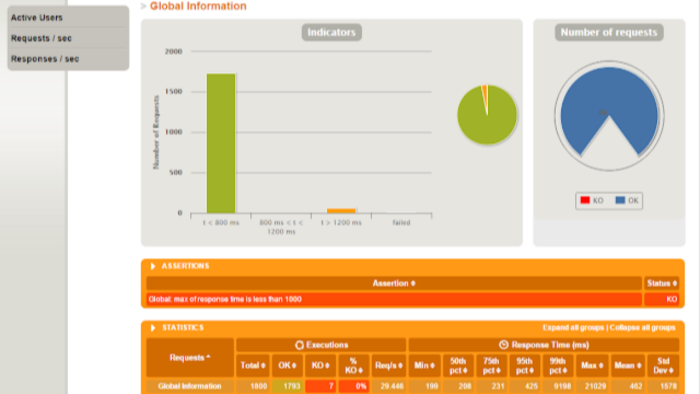Screen dimensions: 700x394
Task: Click the 21029 max response cell
Action: click(592, 386)
